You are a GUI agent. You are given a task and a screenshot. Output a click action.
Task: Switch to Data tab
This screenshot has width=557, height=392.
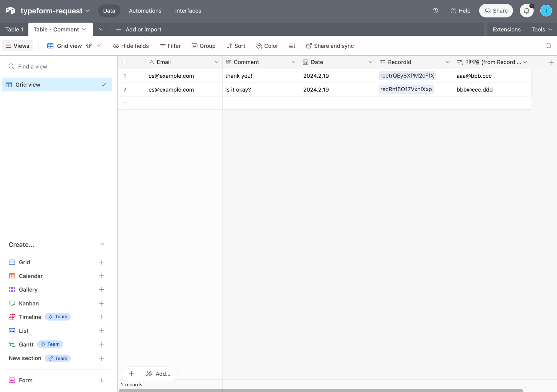109,11
